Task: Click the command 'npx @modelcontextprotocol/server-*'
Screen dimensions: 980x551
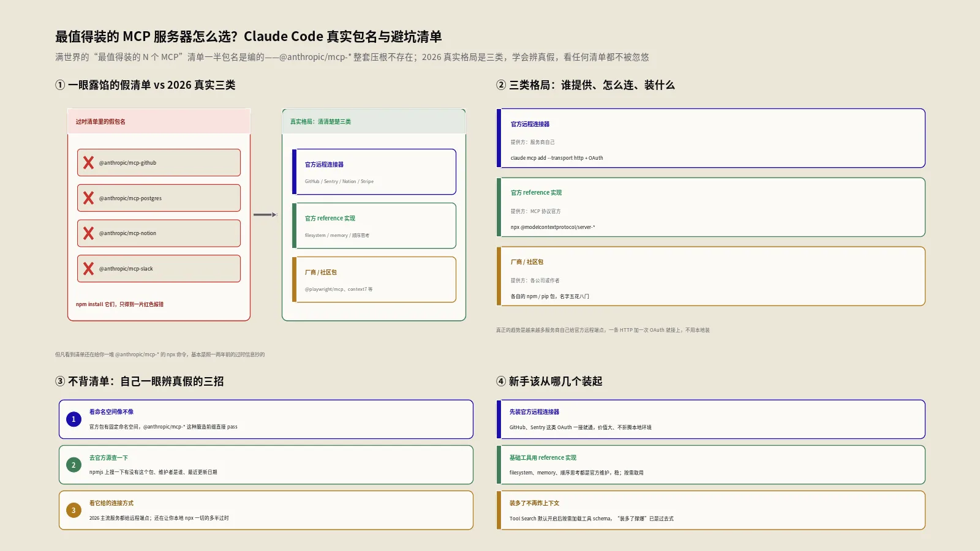Action: [553, 227]
